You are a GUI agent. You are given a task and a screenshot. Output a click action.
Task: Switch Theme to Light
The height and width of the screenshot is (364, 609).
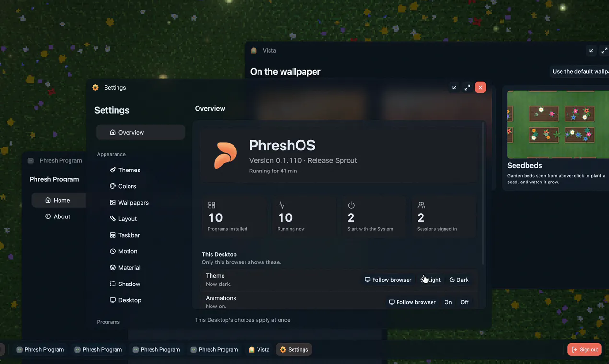(x=431, y=280)
